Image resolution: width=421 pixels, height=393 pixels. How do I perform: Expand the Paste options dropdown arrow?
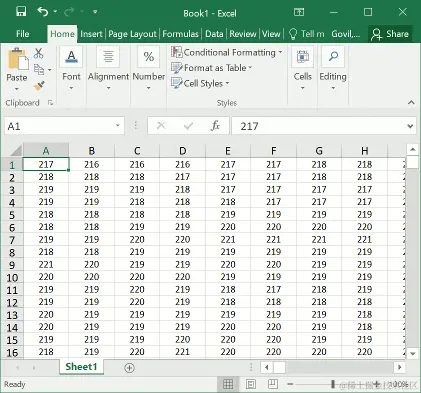17,89
